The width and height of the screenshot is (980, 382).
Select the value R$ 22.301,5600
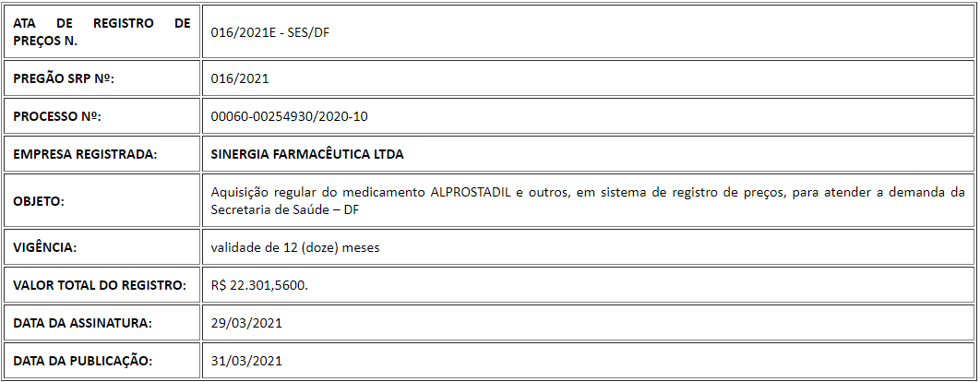[x=259, y=285]
